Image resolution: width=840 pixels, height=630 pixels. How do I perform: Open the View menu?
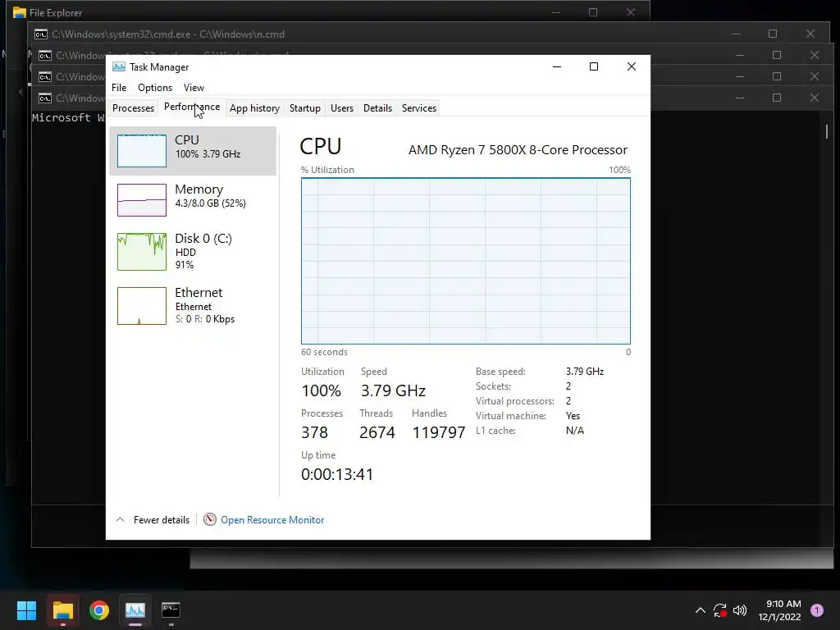[194, 87]
